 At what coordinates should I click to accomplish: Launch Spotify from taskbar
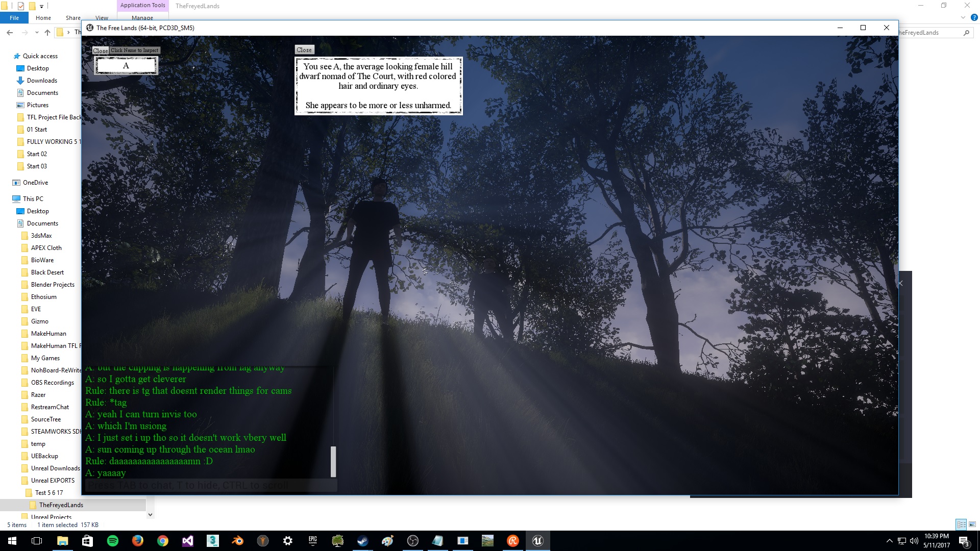click(112, 541)
